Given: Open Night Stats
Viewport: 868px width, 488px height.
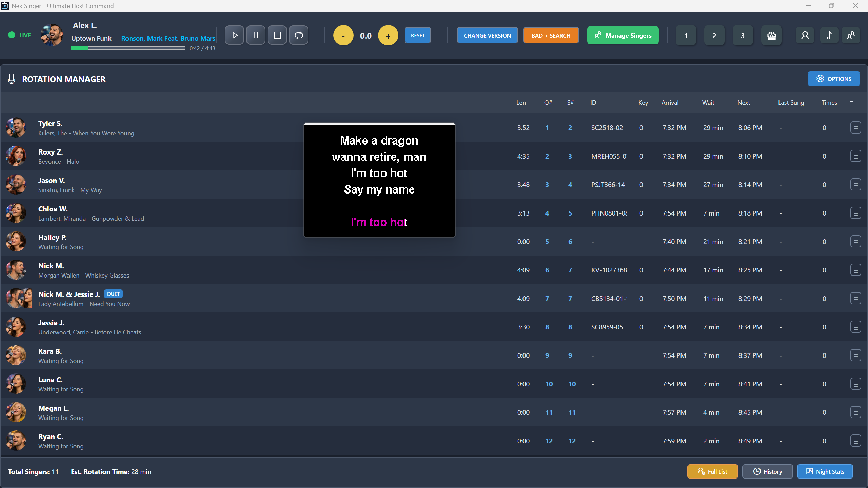Looking at the screenshot, I should pyautogui.click(x=825, y=471).
